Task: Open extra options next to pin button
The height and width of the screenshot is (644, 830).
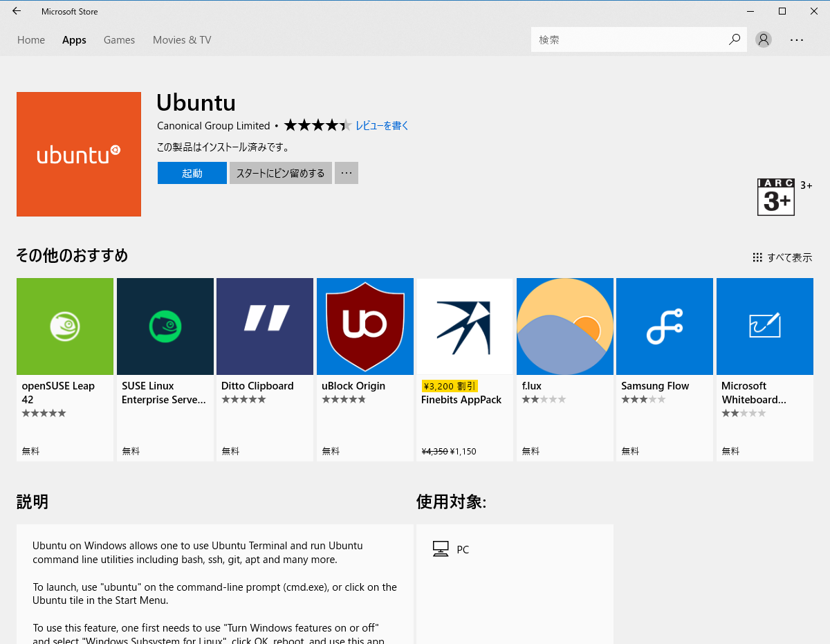Action: pos(346,172)
